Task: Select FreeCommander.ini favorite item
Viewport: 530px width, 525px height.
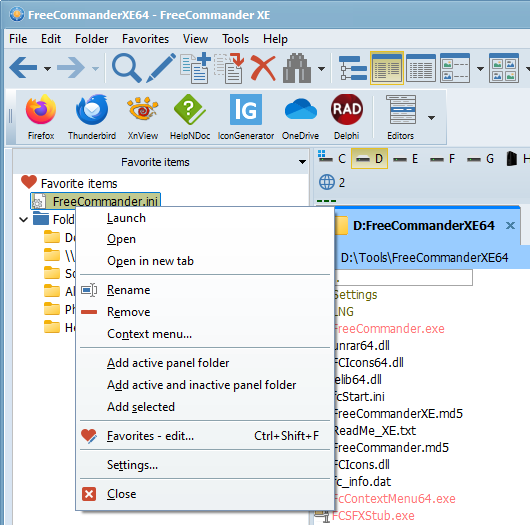Action: click(x=96, y=201)
